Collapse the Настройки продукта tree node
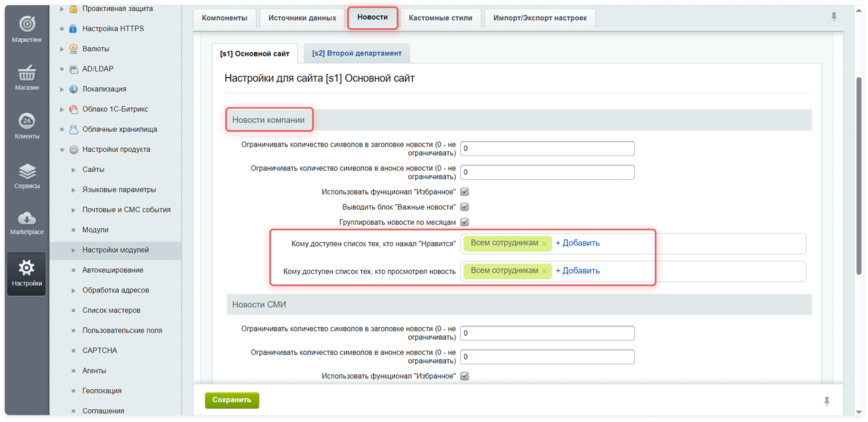 (62, 150)
